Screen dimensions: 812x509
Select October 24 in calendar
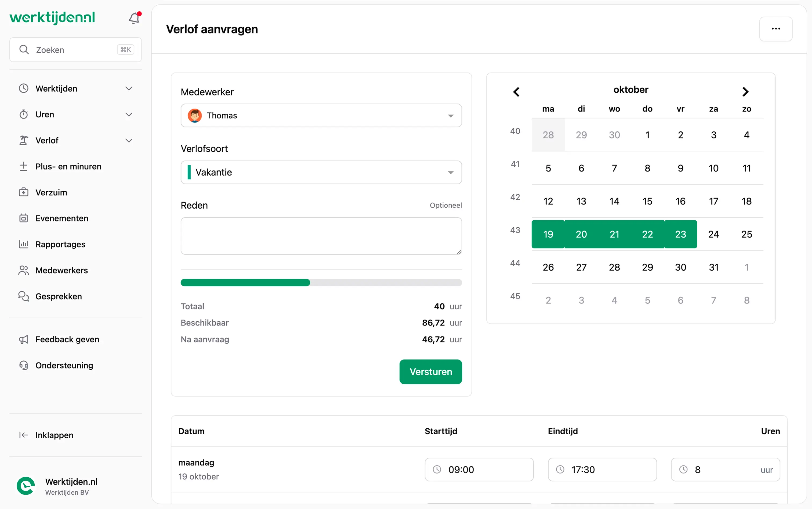tap(713, 234)
